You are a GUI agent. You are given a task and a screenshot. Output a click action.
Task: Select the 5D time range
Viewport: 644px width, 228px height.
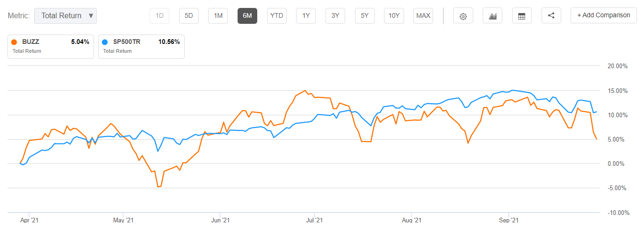pos(188,16)
